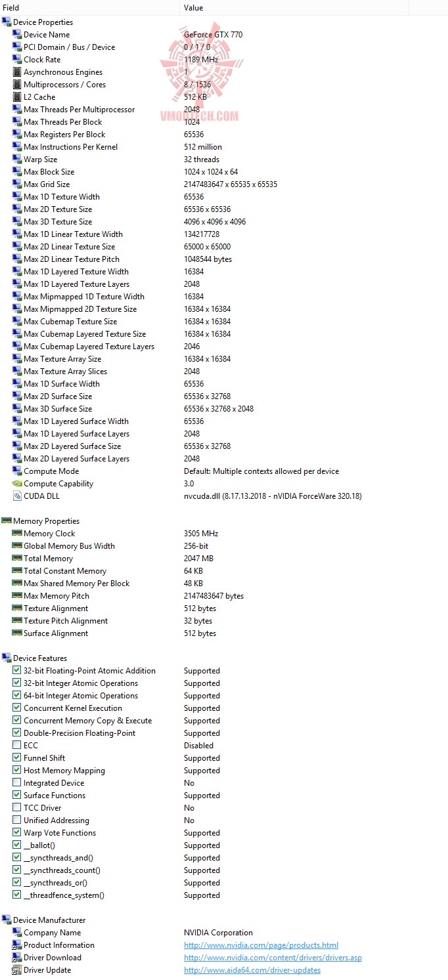This screenshot has height=980, width=448.
Task: Select the Max 2D Layered Surface Size row
Action: tap(224, 446)
